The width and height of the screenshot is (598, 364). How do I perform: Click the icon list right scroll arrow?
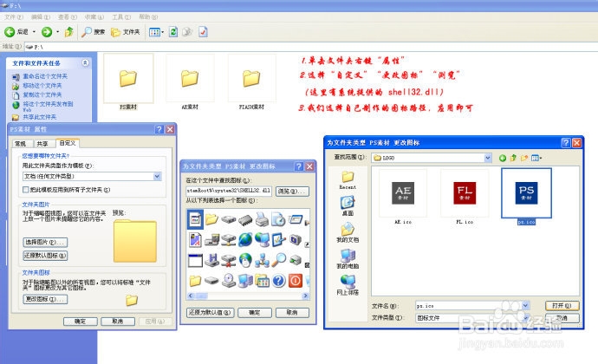coord(305,296)
